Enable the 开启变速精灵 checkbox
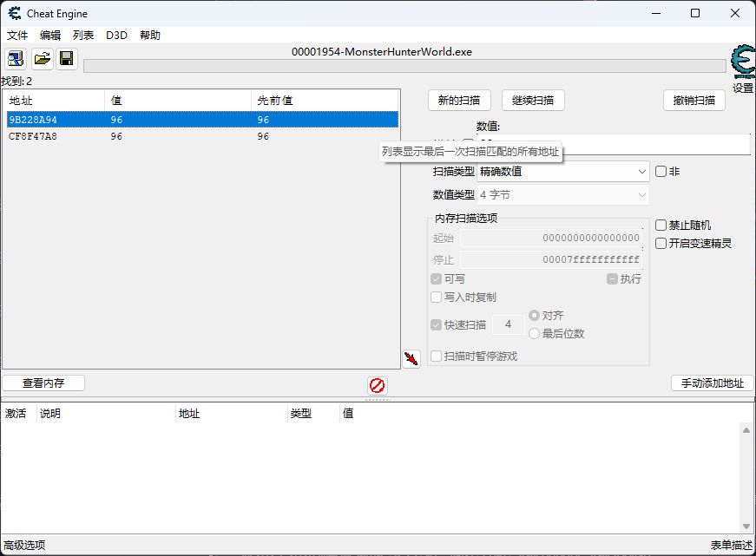Screen dimensions: 756x556 coord(661,244)
